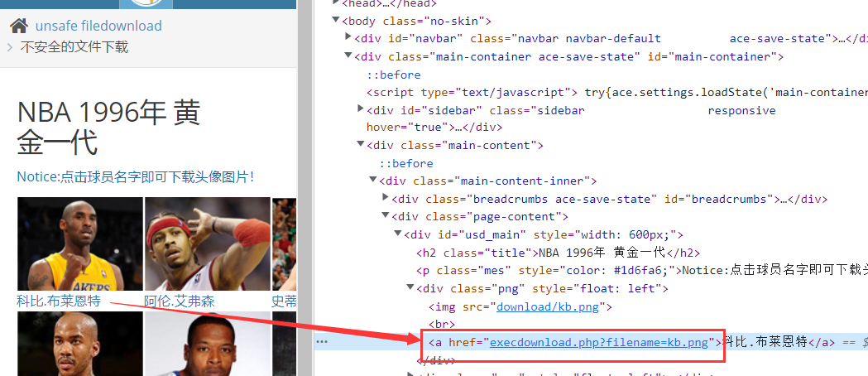Image resolution: width=868 pixels, height=376 pixels.
Task: Click the Allen Iverson photo thumbnail
Action: (x=208, y=243)
